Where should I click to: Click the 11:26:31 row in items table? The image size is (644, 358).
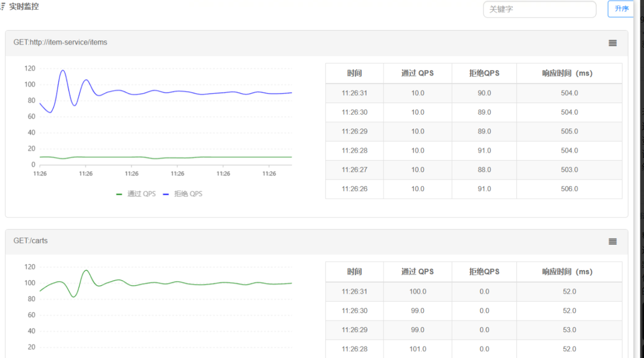354,93
